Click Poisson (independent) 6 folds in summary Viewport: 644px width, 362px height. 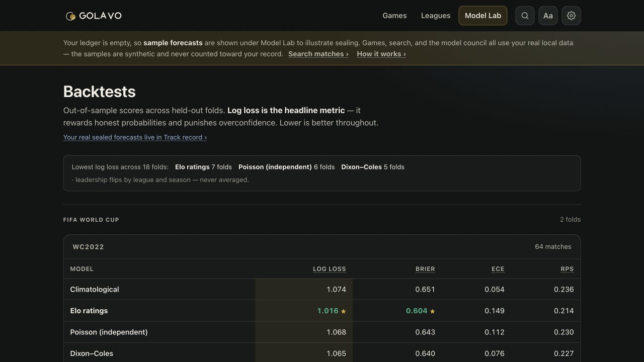pos(286,167)
